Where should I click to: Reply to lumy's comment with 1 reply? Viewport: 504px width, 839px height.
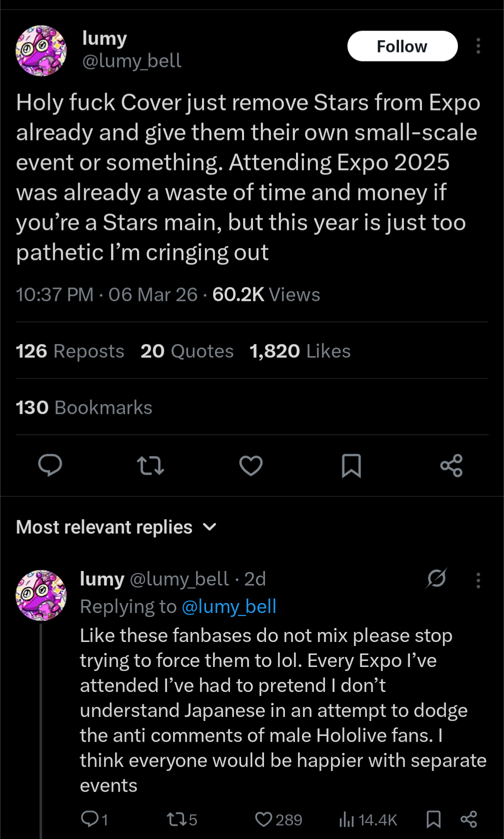[x=94, y=819]
